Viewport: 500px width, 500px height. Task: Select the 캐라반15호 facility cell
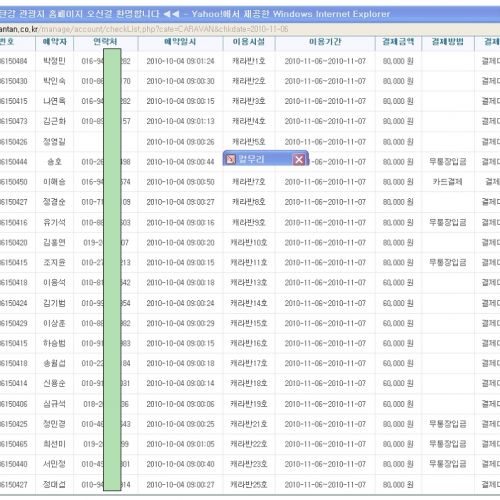(x=249, y=323)
